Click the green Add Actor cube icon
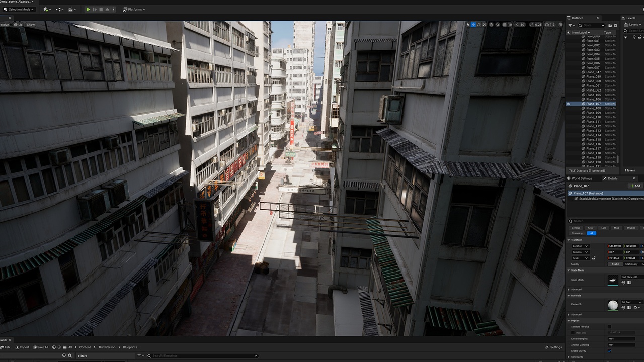Screen dimensions: 644x362 click(45, 9)
